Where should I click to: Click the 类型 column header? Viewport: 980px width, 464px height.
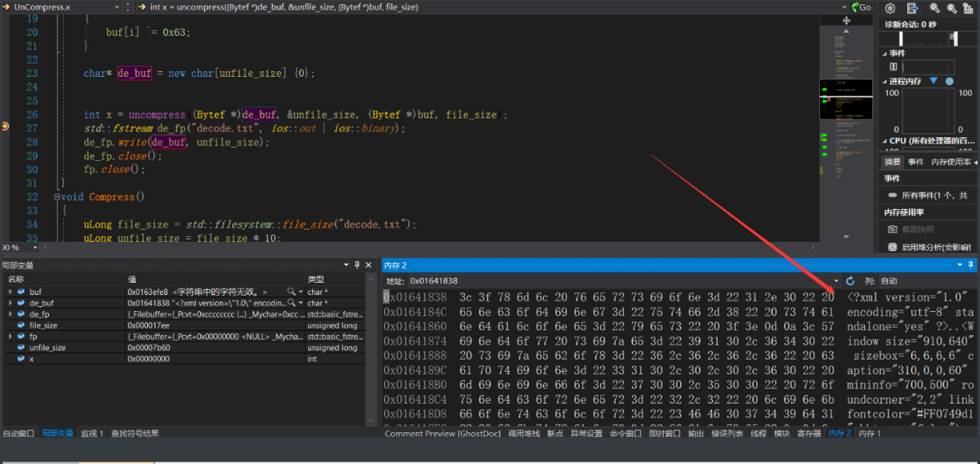(336, 279)
